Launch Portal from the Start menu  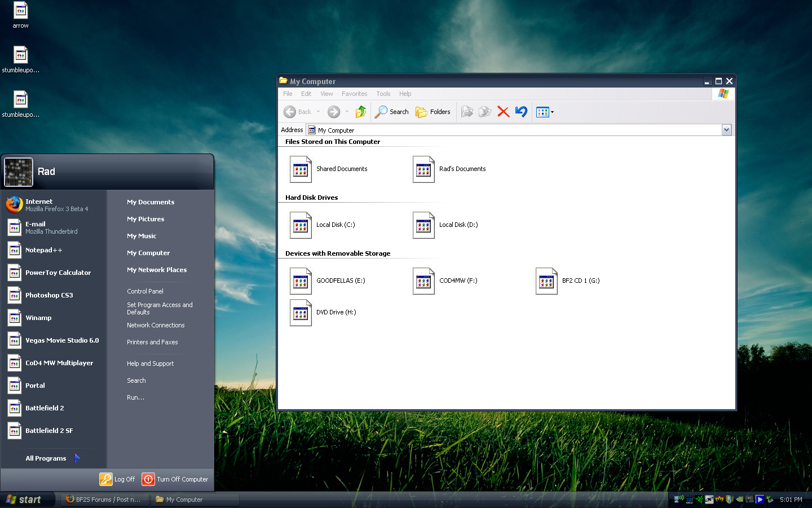54,386
